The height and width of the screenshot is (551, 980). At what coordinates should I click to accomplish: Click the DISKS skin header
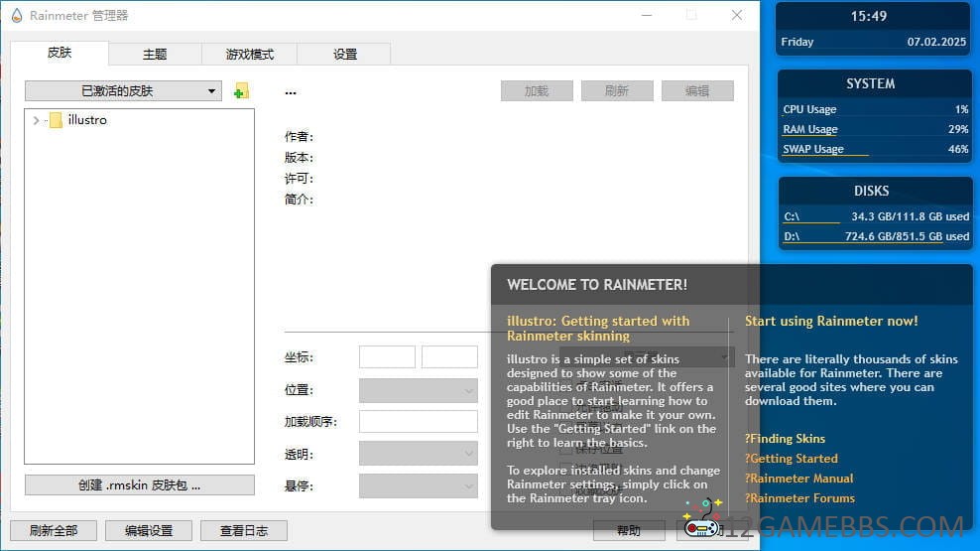pos(871,191)
